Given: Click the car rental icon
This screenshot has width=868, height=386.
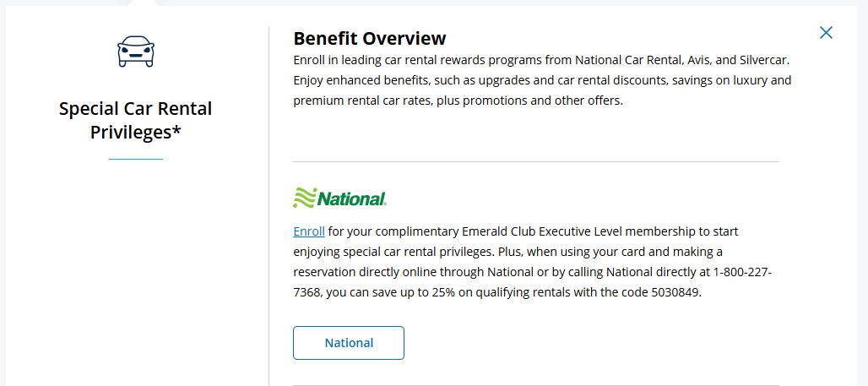Looking at the screenshot, I should 136,52.
